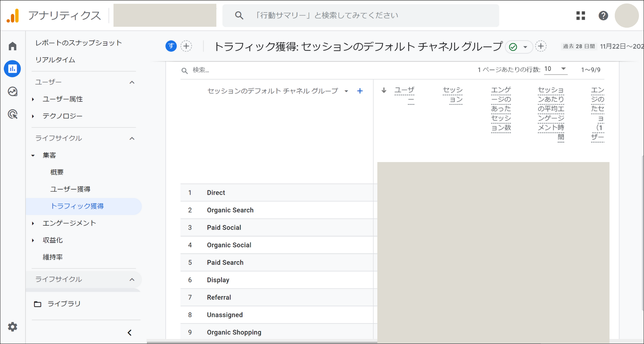Open the Explore icon in sidebar
Viewport: 644px width, 344px height.
pyautogui.click(x=13, y=92)
